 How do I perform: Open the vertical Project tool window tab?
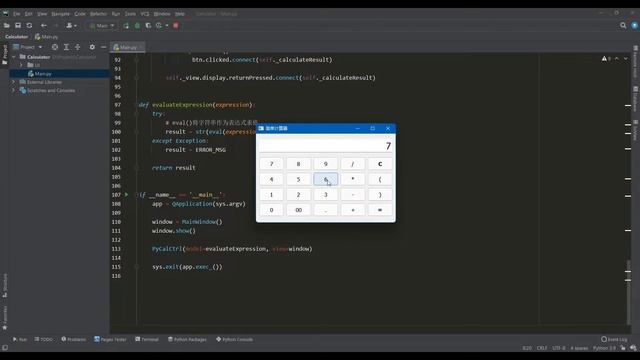(x=5, y=55)
